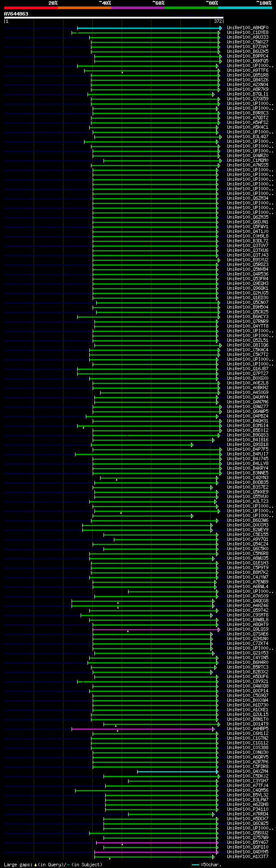Open hit UniRef100_A8HQF0

coord(248,28)
